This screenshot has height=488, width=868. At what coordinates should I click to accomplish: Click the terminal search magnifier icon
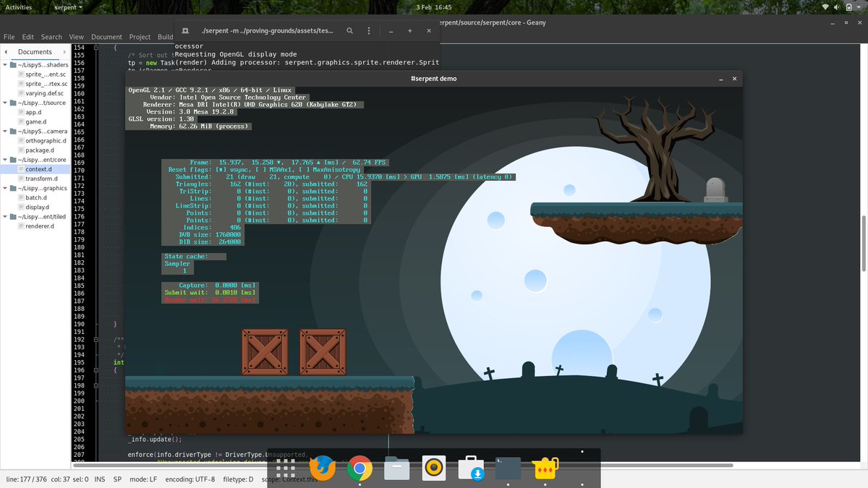[x=350, y=31]
